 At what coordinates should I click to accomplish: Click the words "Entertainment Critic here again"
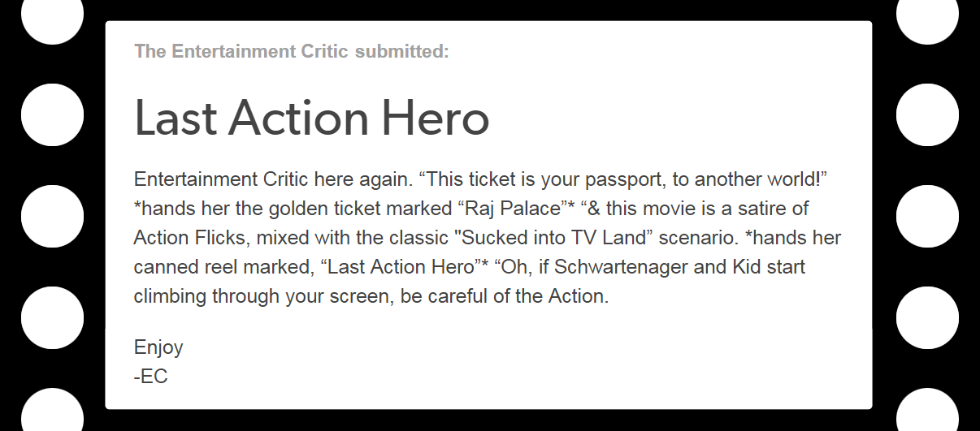pyautogui.click(x=274, y=179)
